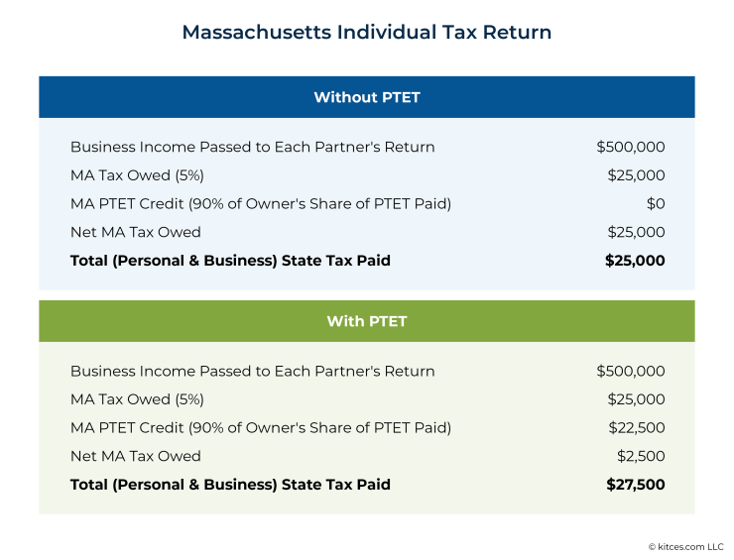Screen dimensions: 734x560
Task: Select the green With PTET header
Action: point(366,321)
